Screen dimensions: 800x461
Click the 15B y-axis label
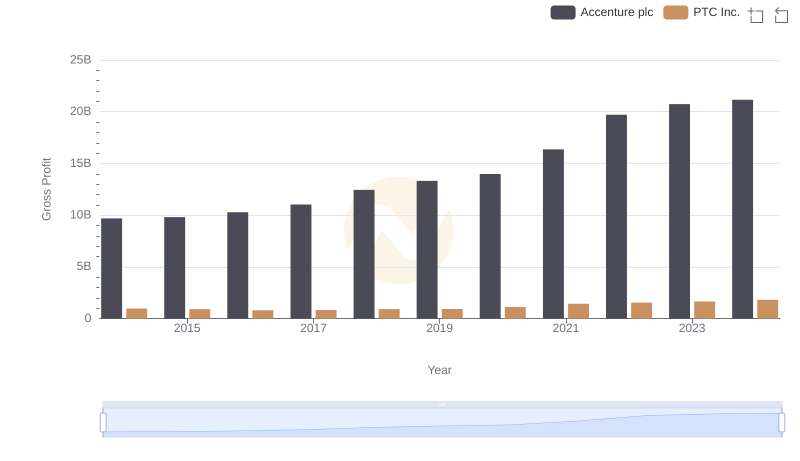point(81,164)
